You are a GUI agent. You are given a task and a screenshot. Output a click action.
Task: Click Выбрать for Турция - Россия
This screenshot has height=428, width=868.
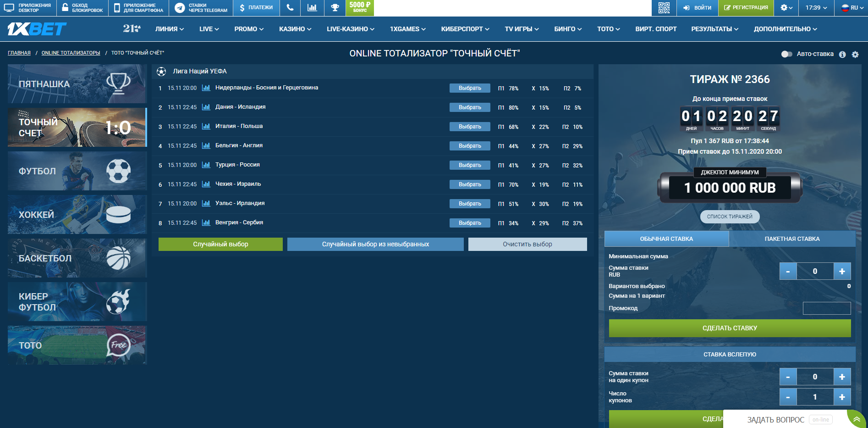pyautogui.click(x=470, y=165)
